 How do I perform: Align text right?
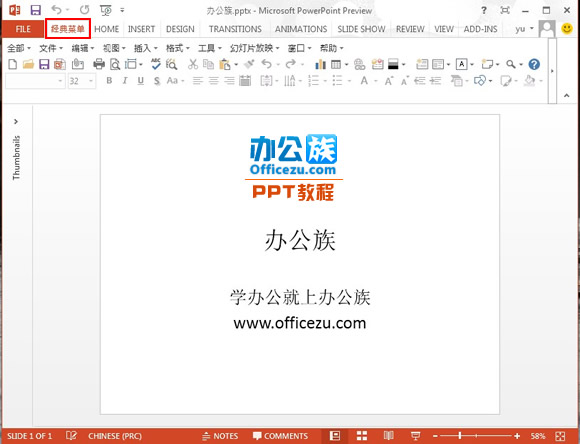(229, 81)
